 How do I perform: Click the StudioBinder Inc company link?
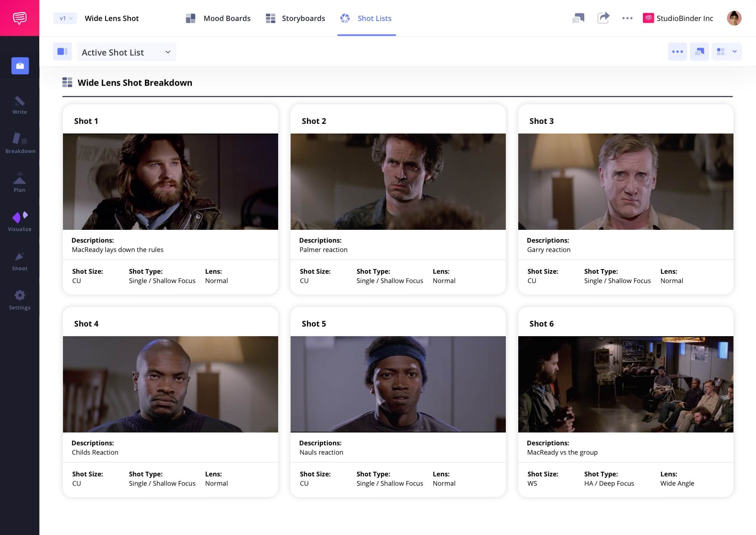tap(678, 18)
